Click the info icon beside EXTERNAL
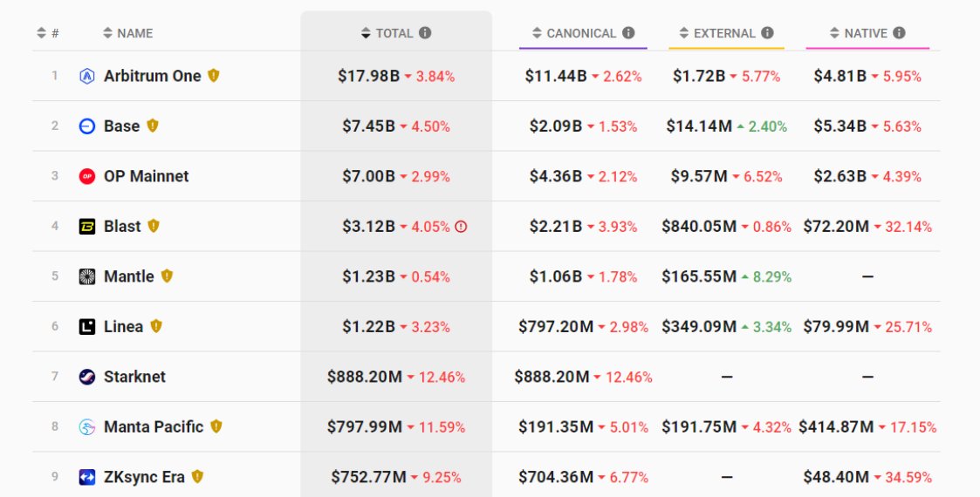This screenshot has width=980, height=497. coord(767,32)
